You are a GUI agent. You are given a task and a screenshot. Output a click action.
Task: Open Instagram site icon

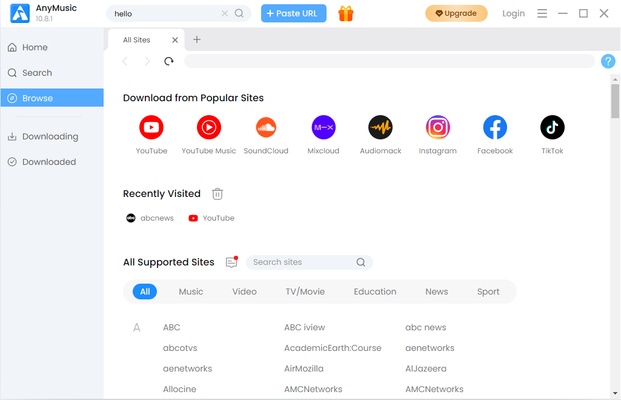point(438,127)
